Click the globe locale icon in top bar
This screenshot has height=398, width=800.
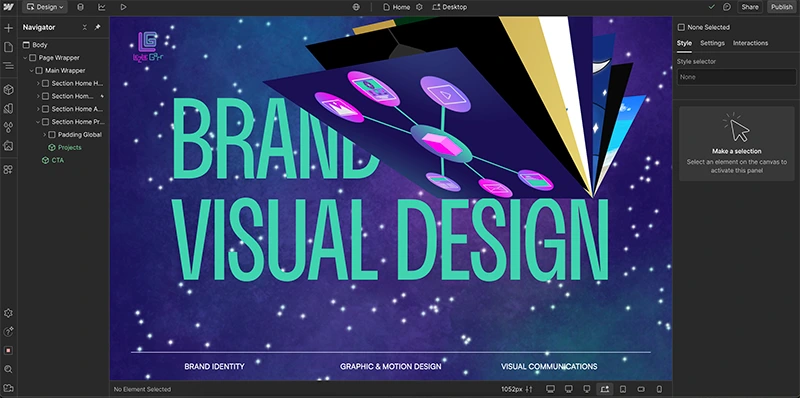point(356,7)
